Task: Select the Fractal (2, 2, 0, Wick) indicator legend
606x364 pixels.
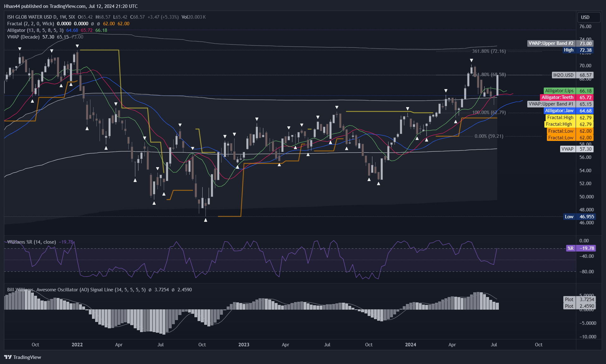Action: [x=31, y=24]
